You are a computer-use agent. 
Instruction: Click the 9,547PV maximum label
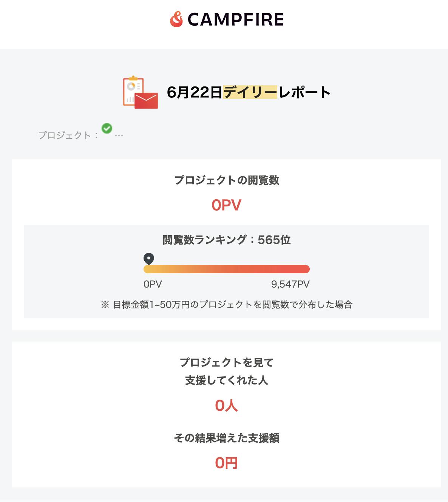tap(290, 284)
